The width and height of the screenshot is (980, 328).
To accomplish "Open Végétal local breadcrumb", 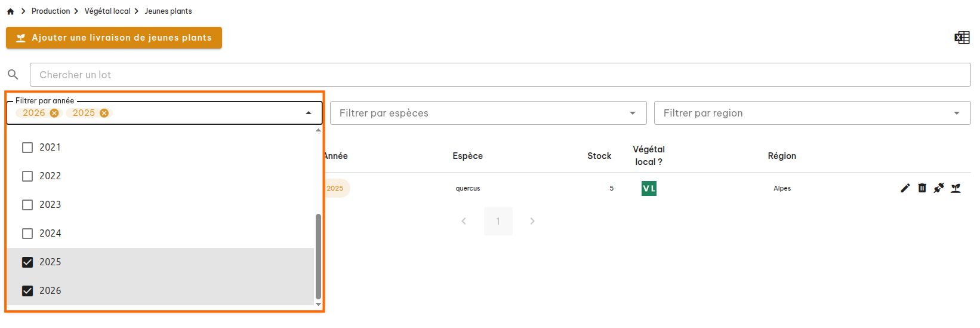I will (x=107, y=11).
